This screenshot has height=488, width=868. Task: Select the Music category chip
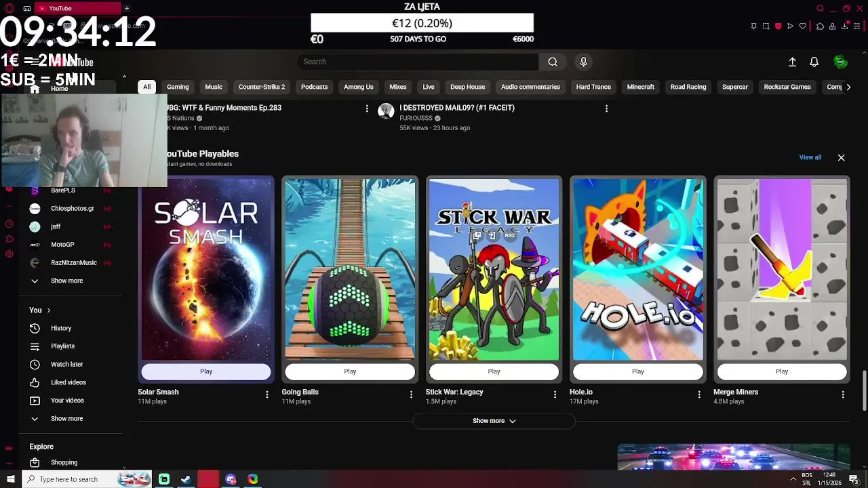point(214,87)
